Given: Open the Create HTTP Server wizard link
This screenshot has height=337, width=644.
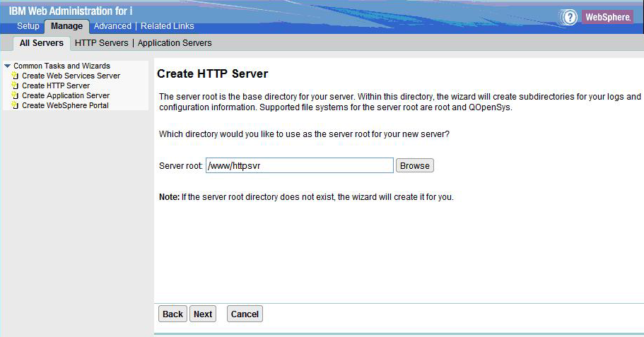Looking at the screenshot, I should pyautogui.click(x=56, y=85).
